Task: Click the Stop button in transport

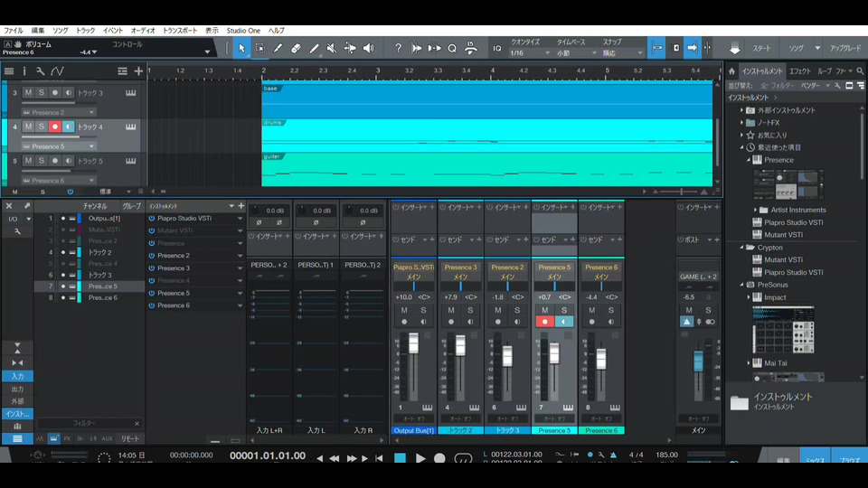Action: pyautogui.click(x=400, y=458)
